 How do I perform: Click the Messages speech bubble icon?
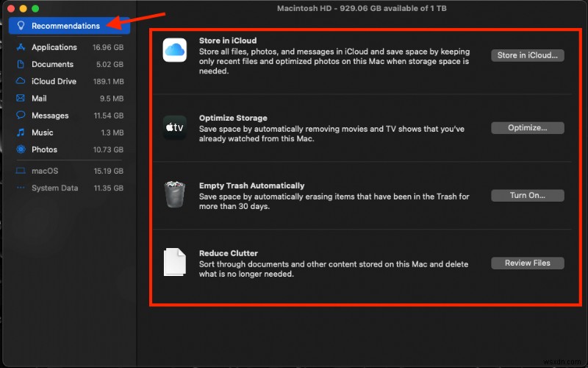pyautogui.click(x=21, y=116)
